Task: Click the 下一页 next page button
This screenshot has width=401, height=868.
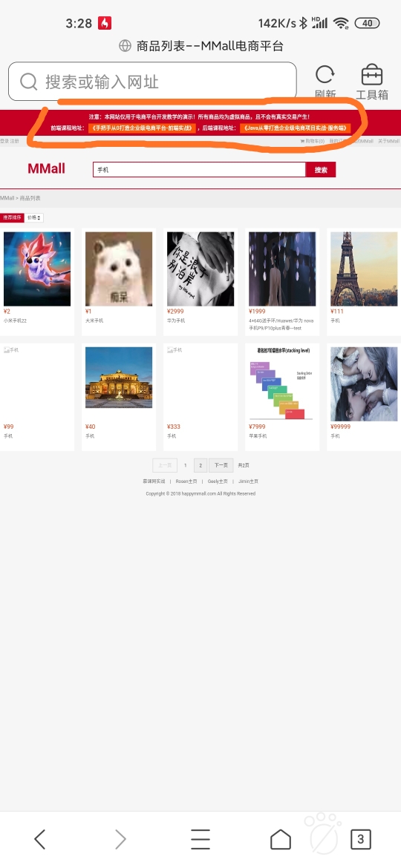Action: pos(221,466)
